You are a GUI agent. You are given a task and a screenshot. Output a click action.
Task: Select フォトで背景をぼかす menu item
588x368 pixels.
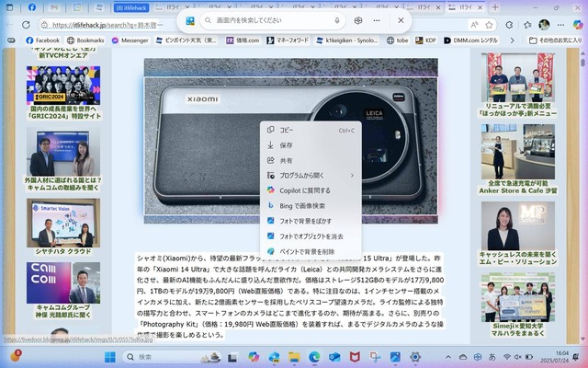311,221
